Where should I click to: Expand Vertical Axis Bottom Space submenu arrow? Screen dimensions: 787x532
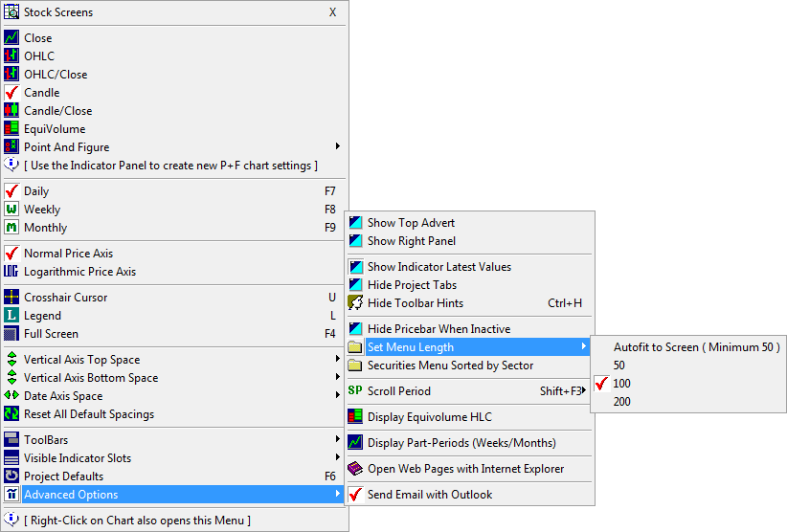pos(338,377)
